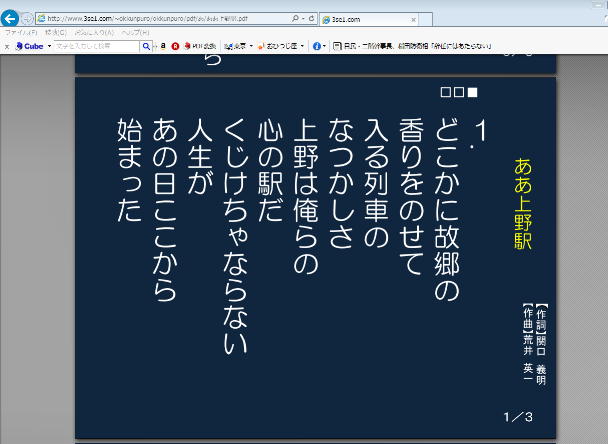Click the lyric line 上野は俺らの
Screen dimensions: 608x444
pos(306,197)
